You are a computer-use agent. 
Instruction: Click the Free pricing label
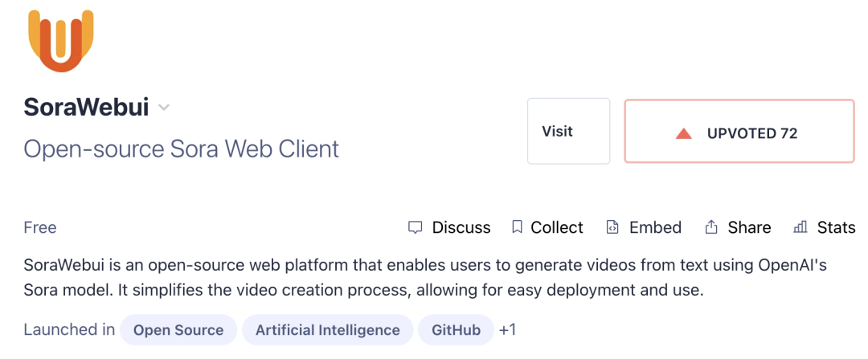(40, 227)
